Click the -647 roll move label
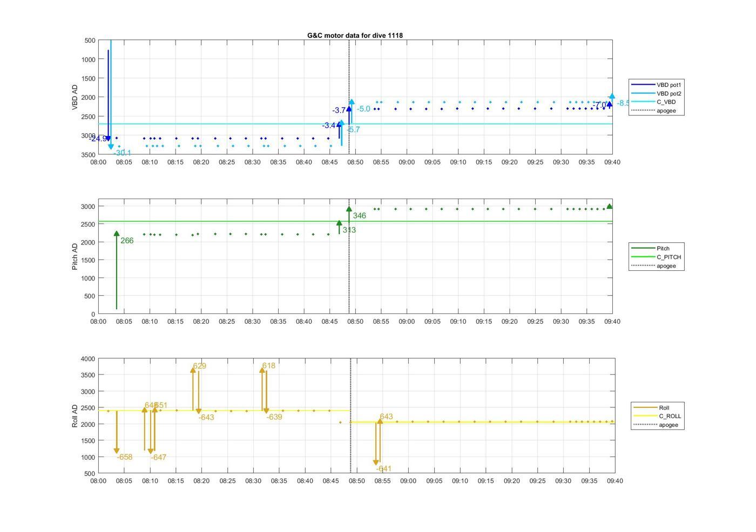 point(158,458)
